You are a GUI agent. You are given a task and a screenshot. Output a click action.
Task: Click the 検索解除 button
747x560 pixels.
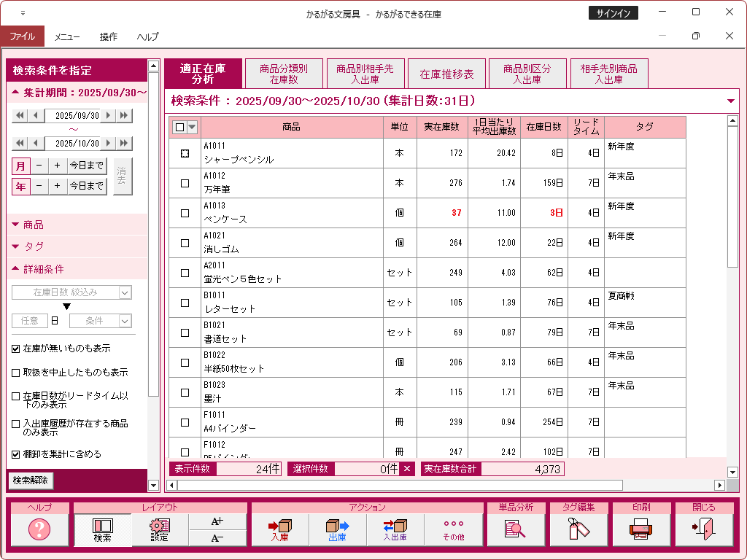[30, 481]
